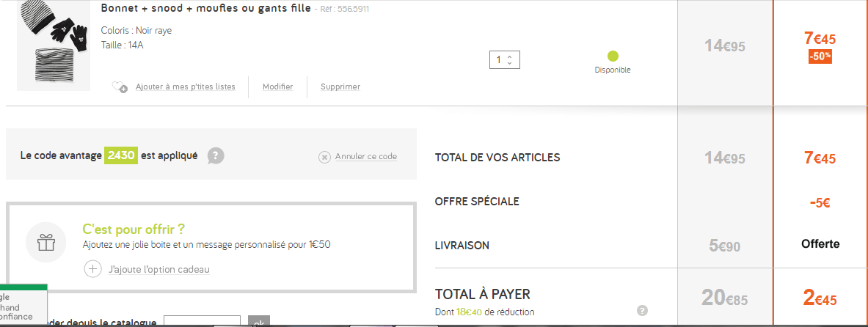Click Supprimer to remove the item
Viewport: 868px width, 327px height.
pos(340,87)
